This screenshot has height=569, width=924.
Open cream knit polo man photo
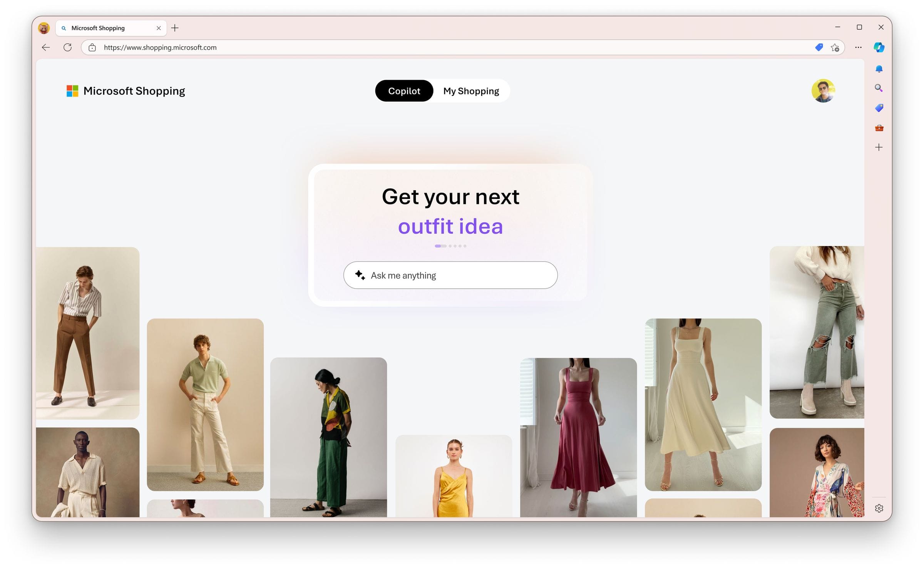click(x=88, y=472)
